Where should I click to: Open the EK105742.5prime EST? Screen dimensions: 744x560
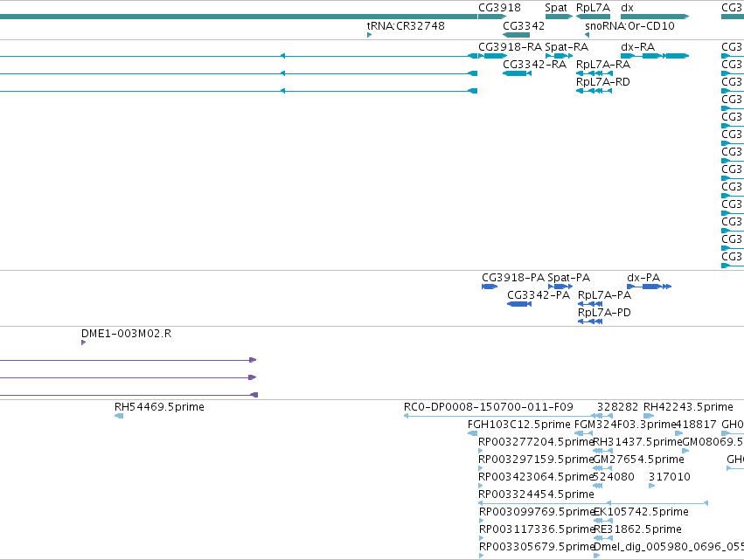tap(603, 521)
